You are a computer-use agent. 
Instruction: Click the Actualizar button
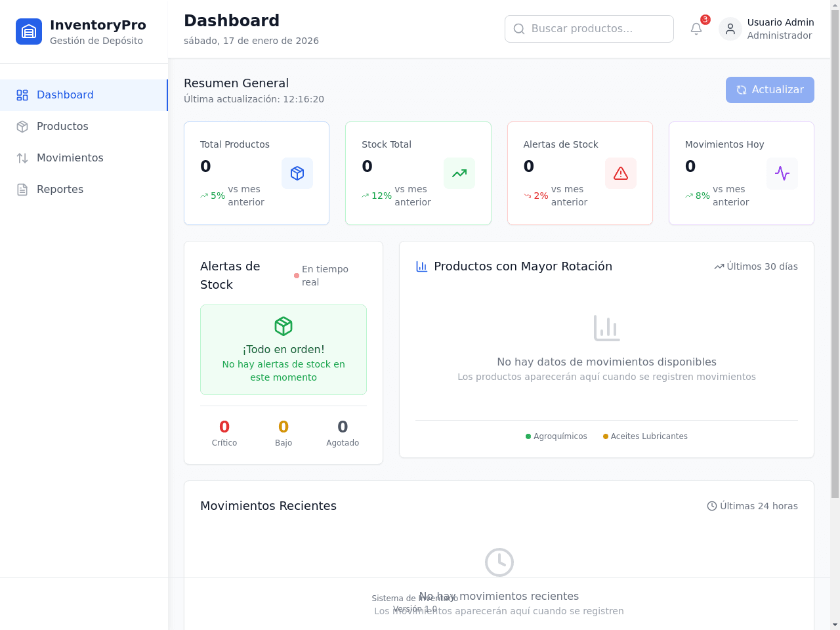coord(770,90)
